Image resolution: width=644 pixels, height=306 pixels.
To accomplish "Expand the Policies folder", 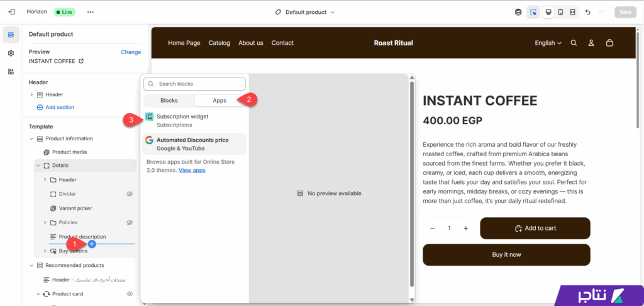I will click(x=45, y=222).
